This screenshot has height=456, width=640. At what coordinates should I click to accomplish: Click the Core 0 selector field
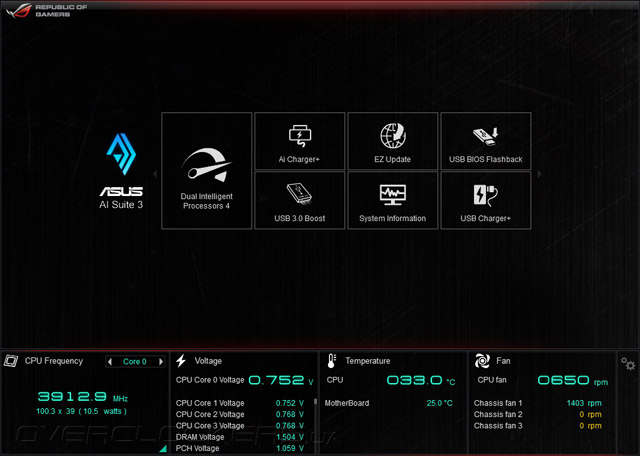[135, 362]
